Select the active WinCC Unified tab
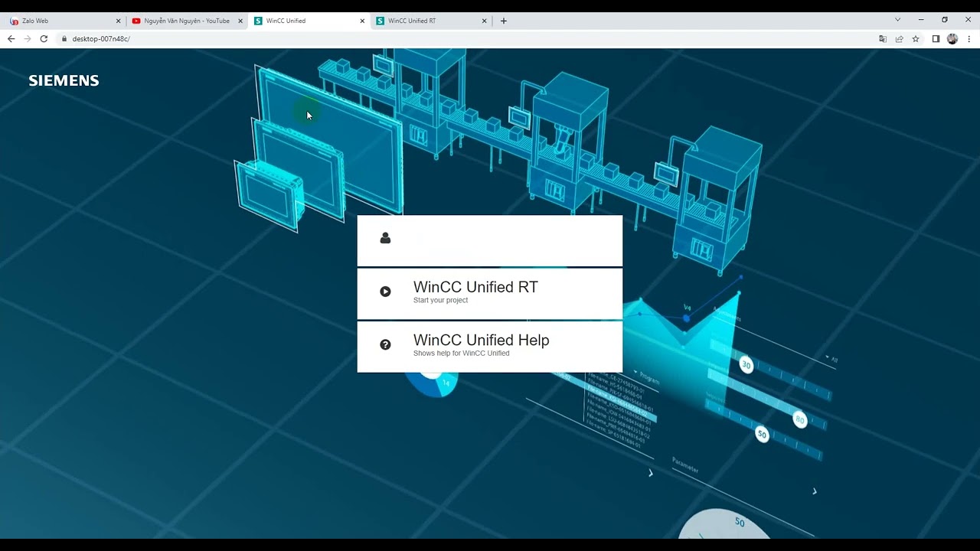Screen dimensions: 980x551 (x=309, y=21)
